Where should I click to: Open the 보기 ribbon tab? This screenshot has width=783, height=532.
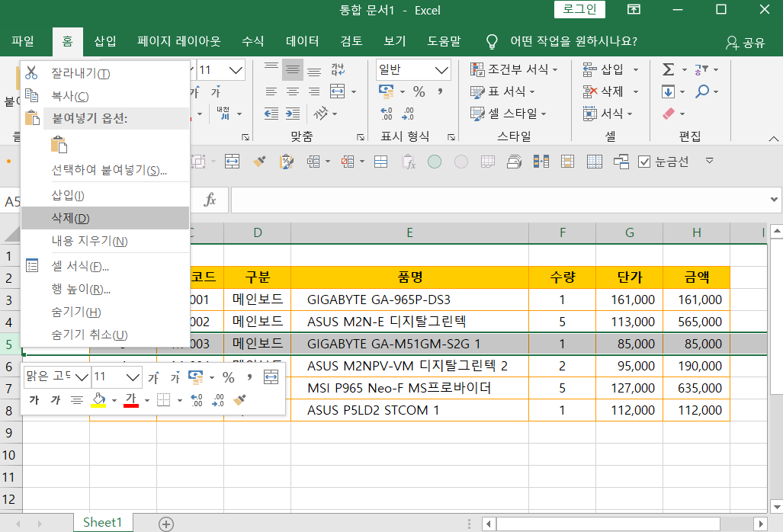[394, 41]
